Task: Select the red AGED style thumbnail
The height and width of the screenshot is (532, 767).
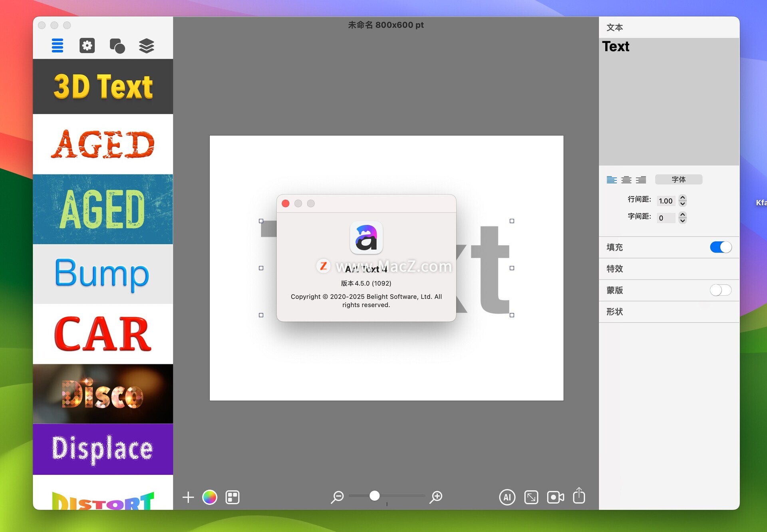Action: [103, 144]
